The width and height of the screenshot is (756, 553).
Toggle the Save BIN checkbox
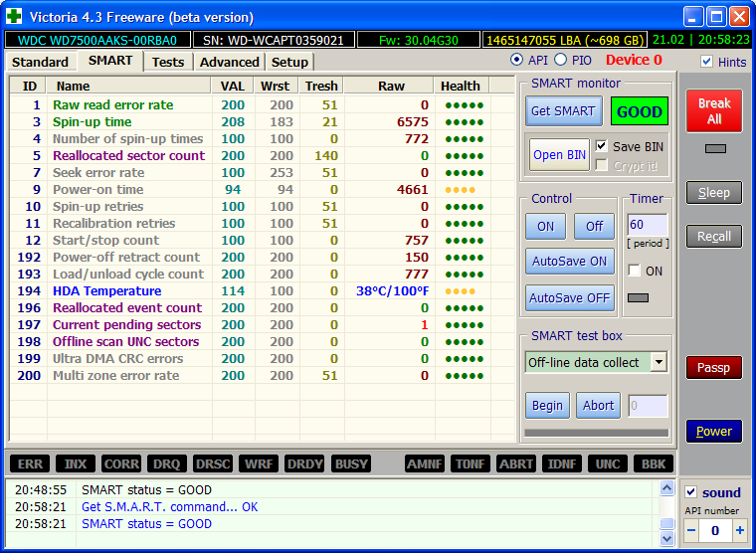[601, 145]
